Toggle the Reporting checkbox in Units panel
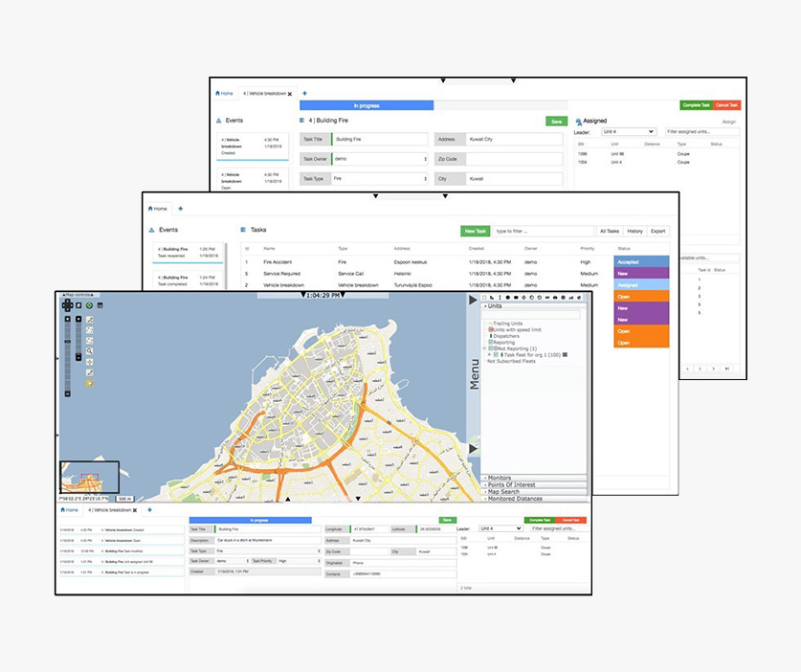Image resolution: width=801 pixels, height=672 pixels. pos(491,342)
